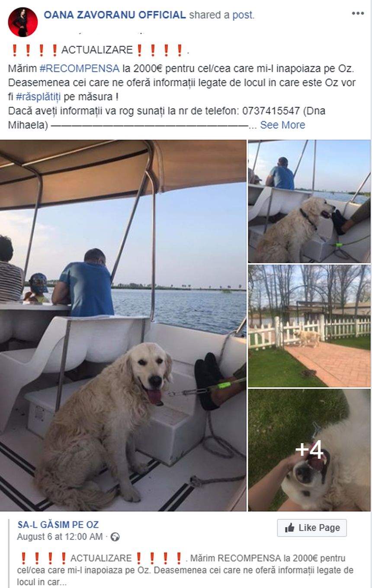Click the OANA ZAVORANU OFFICIAL page name

pos(115,15)
